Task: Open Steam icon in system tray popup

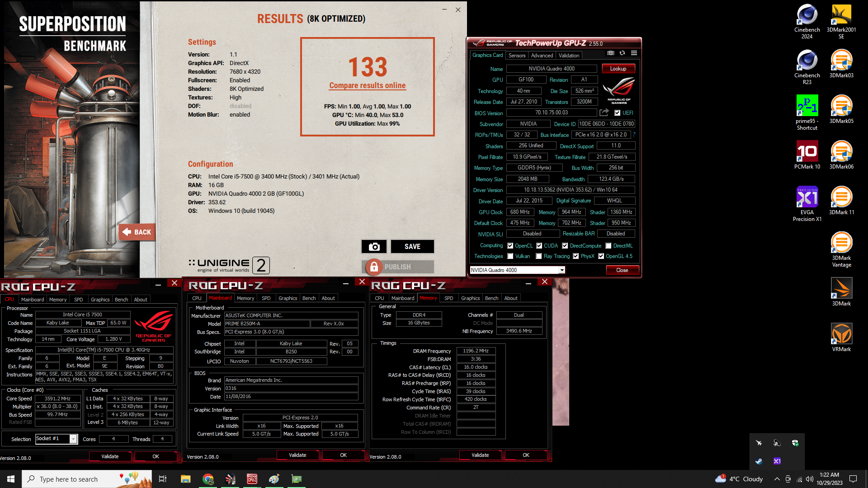Action: [759, 461]
